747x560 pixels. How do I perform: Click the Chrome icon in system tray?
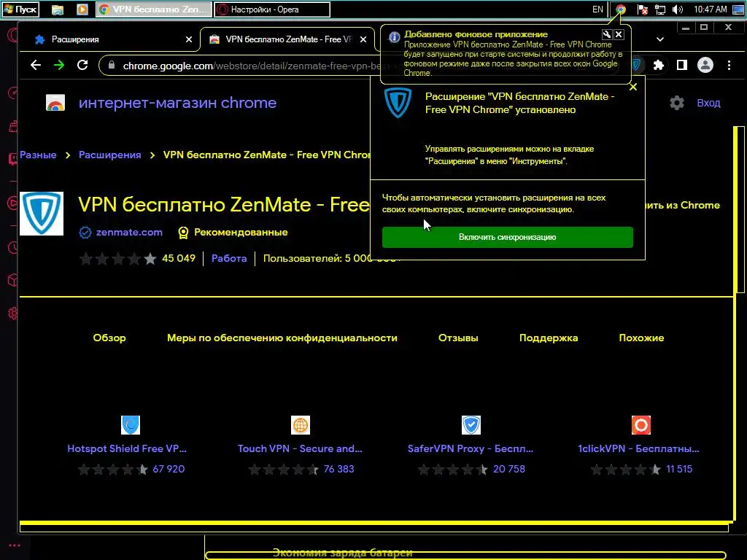click(620, 9)
